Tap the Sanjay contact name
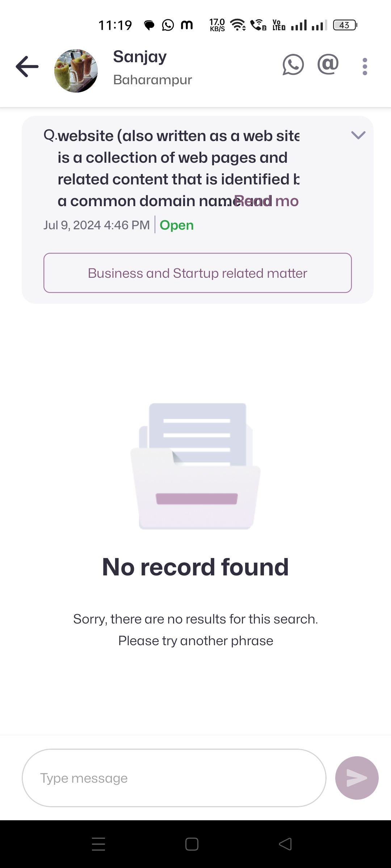The height and width of the screenshot is (868, 391). coord(140,57)
